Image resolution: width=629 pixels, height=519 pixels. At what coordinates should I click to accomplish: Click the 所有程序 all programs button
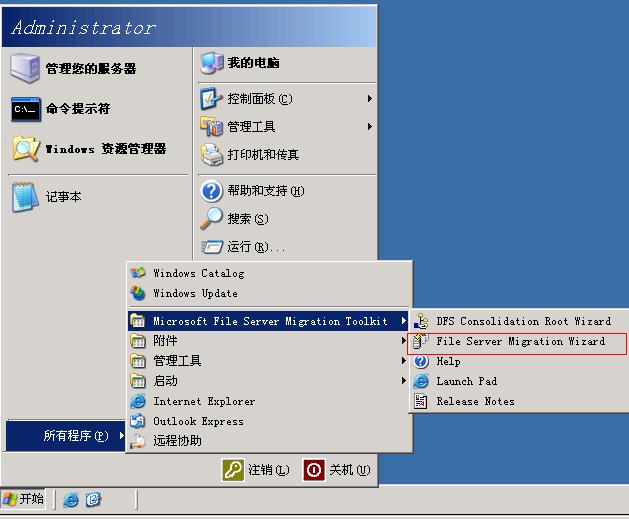(65, 436)
